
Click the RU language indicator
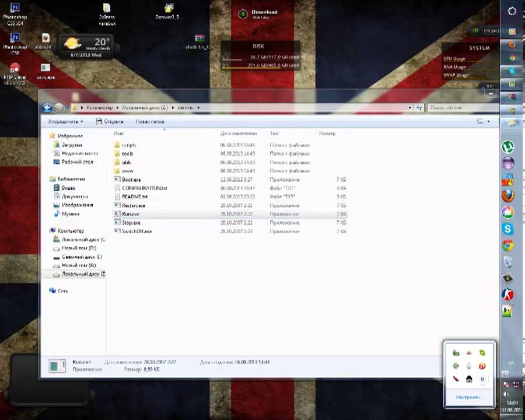512,363
